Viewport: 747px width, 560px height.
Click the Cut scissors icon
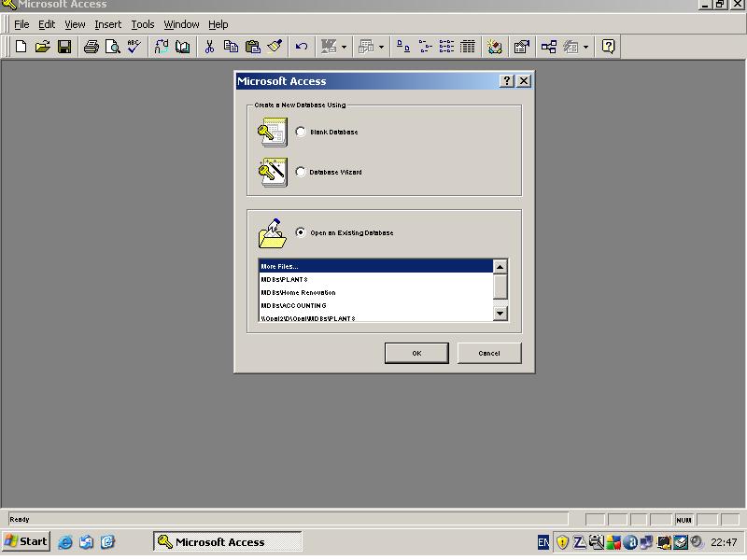pos(209,47)
